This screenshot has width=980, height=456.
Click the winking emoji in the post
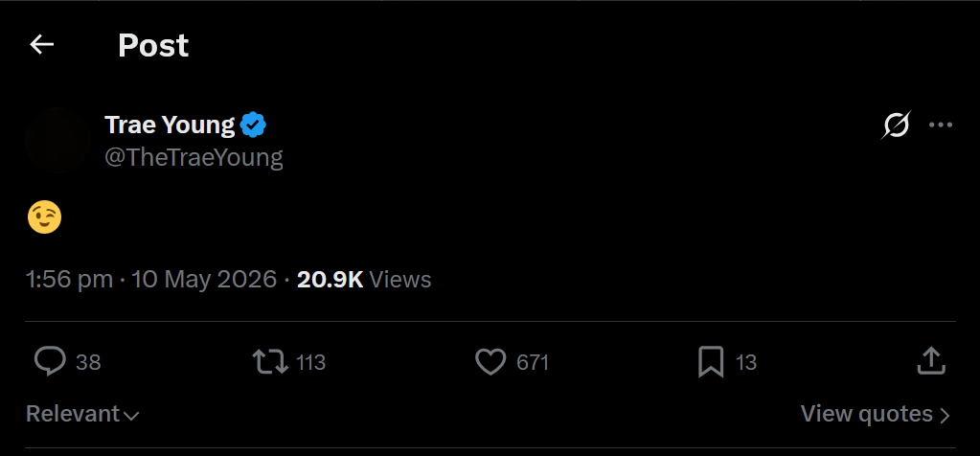click(44, 217)
